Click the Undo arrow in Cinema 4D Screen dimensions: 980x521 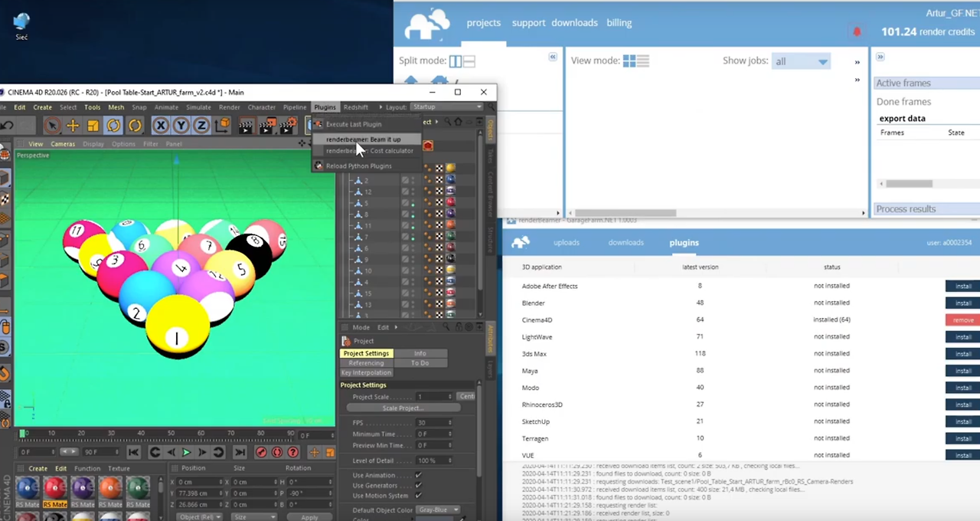tap(7, 126)
